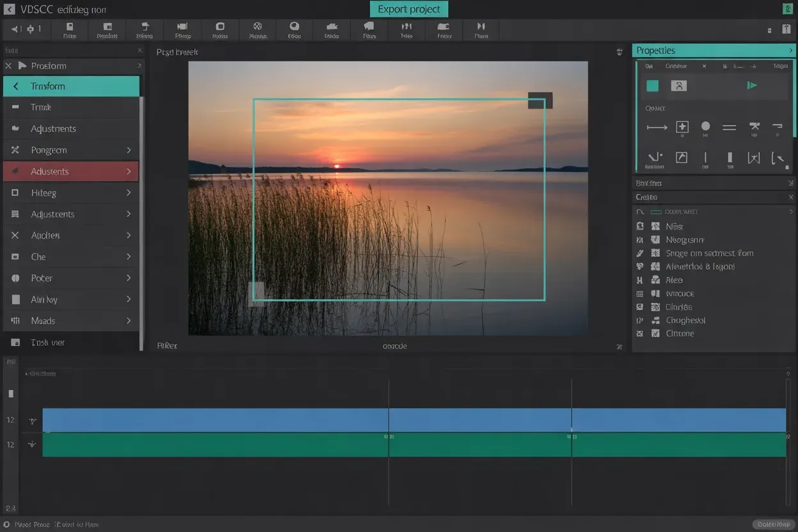Close the Crelte section with its X

pyautogui.click(x=791, y=197)
